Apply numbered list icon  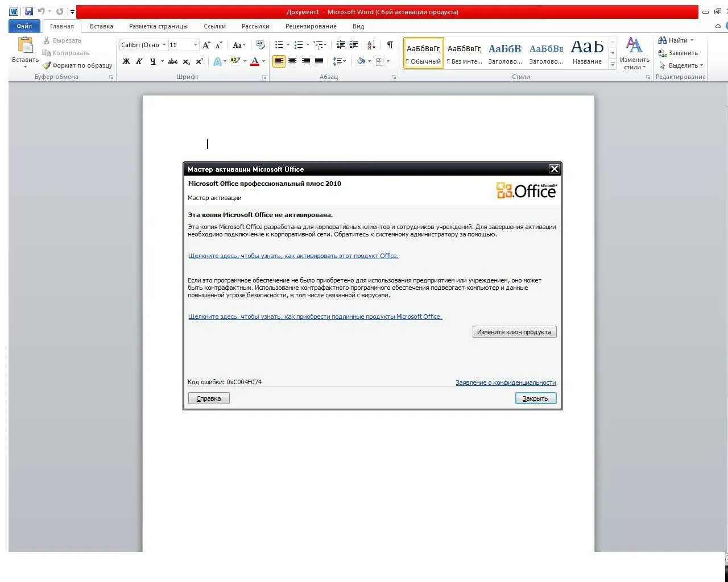[x=299, y=45]
